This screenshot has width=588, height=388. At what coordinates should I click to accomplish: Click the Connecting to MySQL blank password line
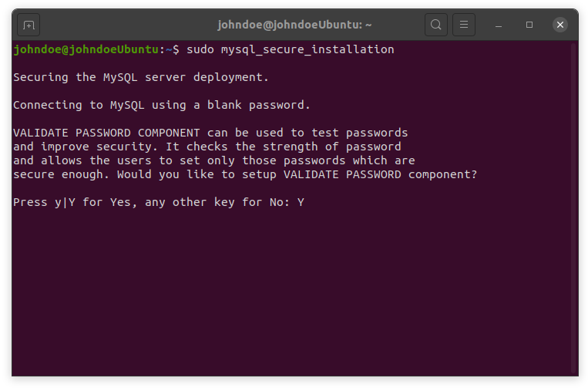(x=162, y=105)
